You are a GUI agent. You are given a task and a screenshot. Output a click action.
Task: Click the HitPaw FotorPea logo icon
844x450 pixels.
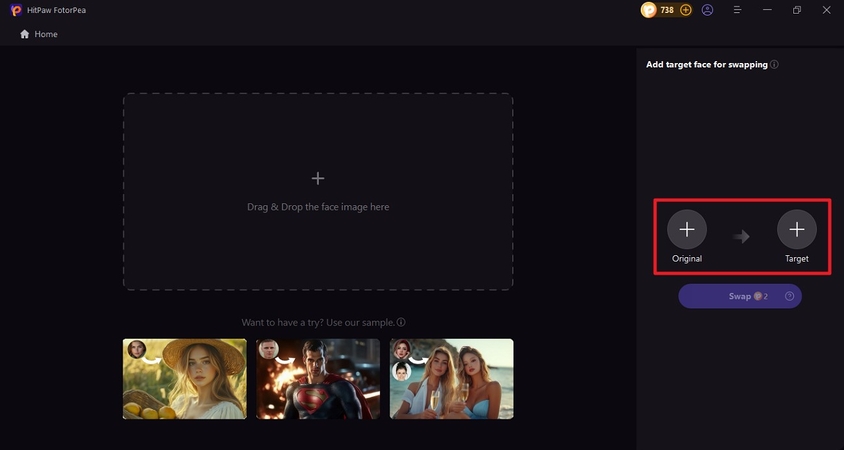coord(16,10)
